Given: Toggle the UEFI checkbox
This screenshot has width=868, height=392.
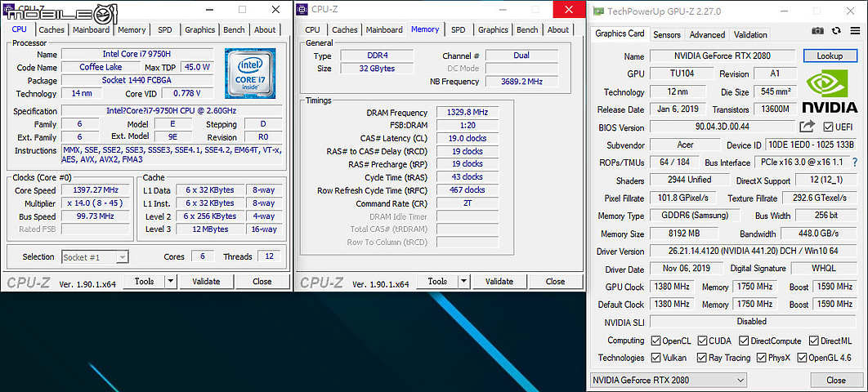Looking at the screenshot, I should (x=828, y=127).
